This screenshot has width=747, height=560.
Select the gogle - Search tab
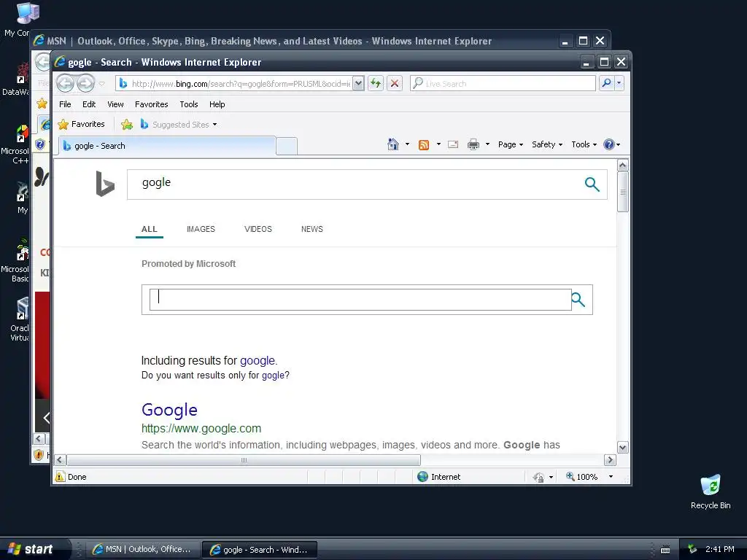[x=167, y=146]
